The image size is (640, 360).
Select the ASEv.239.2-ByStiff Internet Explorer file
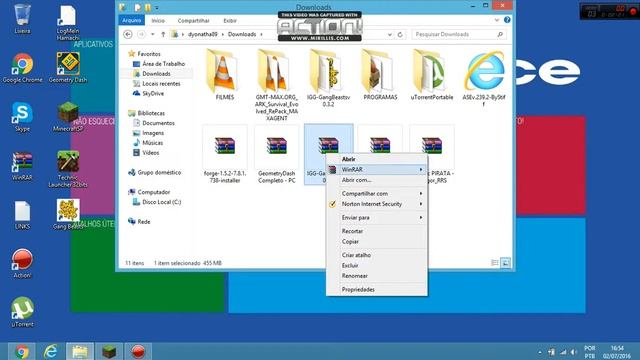click(x=484, y=78)
